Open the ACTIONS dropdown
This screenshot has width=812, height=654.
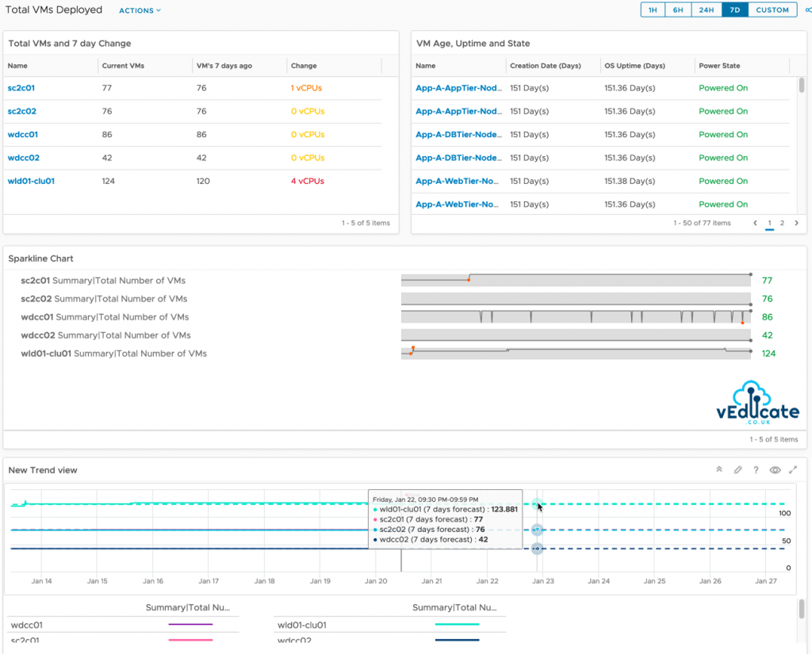click(x=140, y=10)
